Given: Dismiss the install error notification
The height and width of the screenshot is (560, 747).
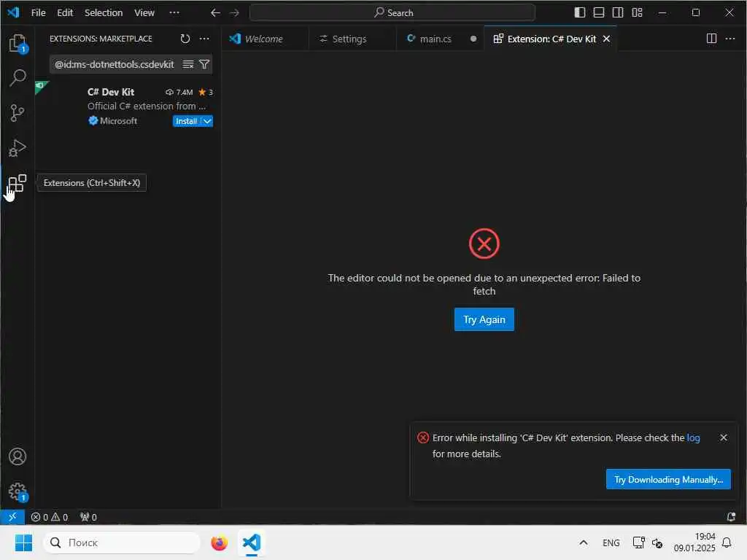Looking at the screenshot, I should click(x=723, y=437).
